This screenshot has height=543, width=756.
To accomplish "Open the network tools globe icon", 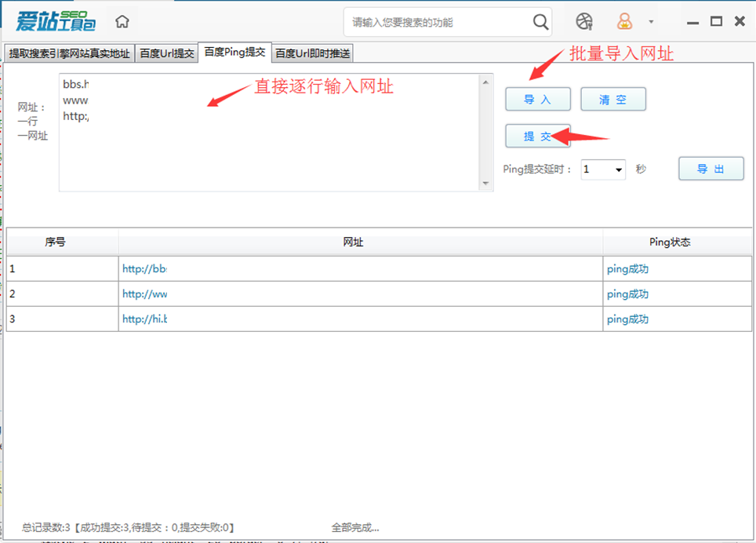I will click(x=585, y=22).
